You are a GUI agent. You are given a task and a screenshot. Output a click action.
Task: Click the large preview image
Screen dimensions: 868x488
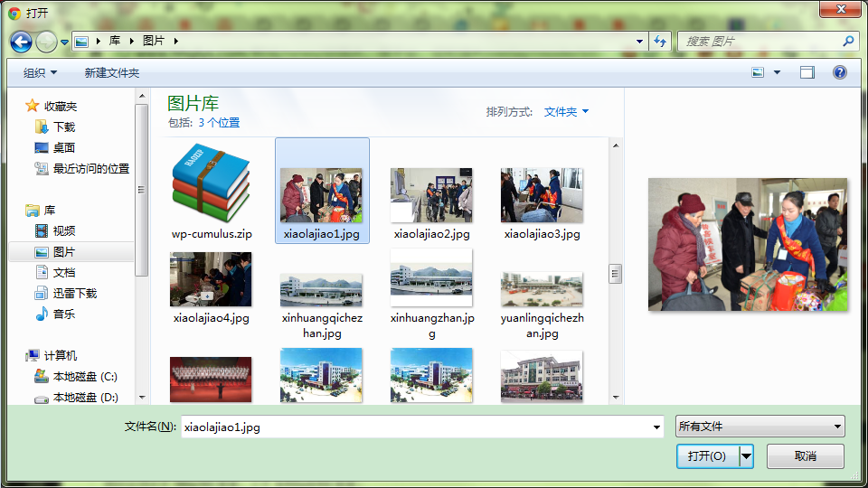(748, 244)
